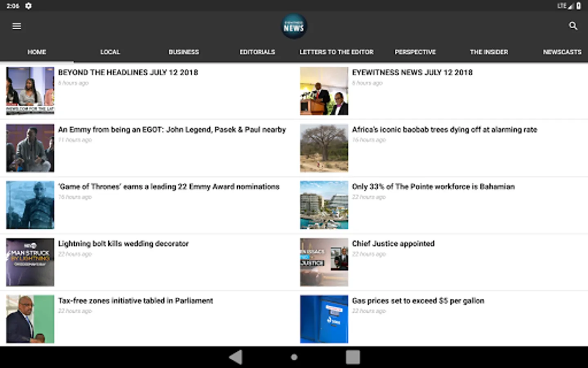
Task: Tap the Android recent apps button
Action: [x=353, y=357]
